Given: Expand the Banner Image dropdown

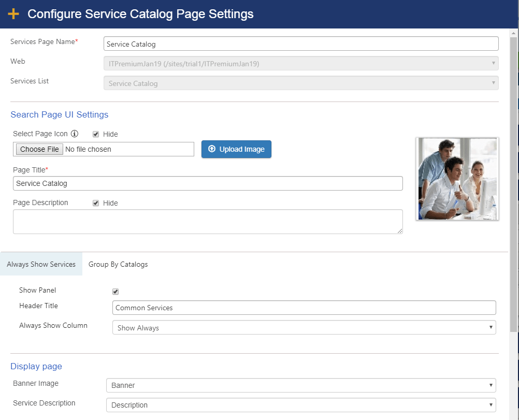Looking at the screenshot, I should point(301,385).
